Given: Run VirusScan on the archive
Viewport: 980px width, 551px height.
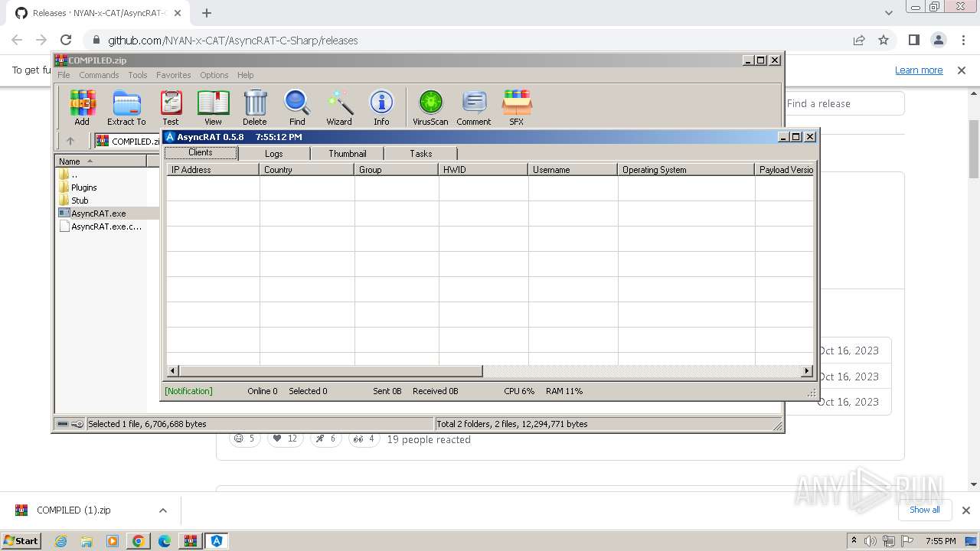Looking at the screenshot, I should 430,107.
